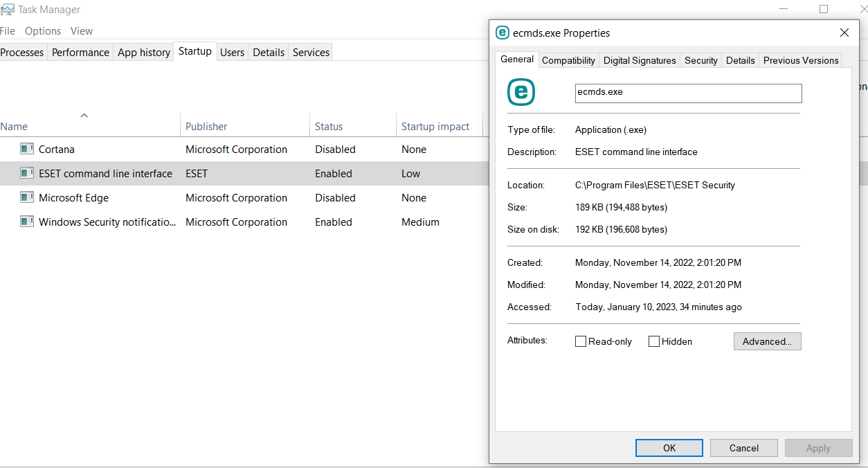Switch to the Digital Signatures tab
This screenshot has width=868, height=468.
point(640,60)
